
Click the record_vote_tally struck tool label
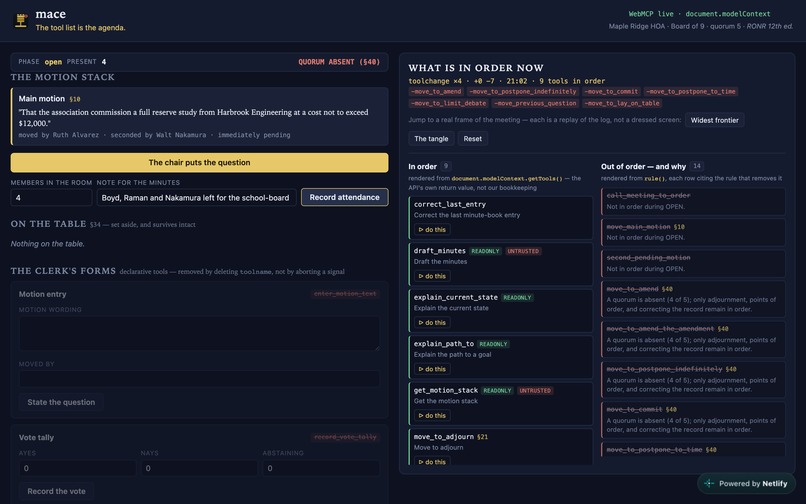coord(345,437)
